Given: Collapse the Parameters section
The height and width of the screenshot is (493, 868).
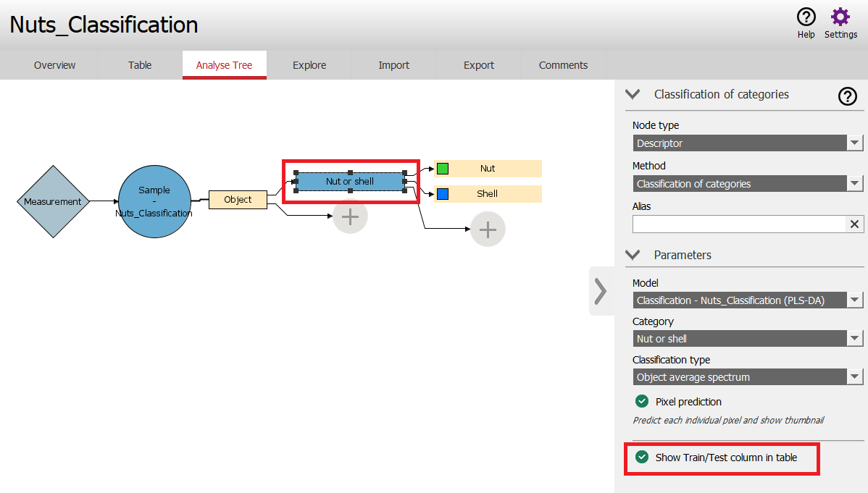Looking at the screenshot, I should (633, 255).
